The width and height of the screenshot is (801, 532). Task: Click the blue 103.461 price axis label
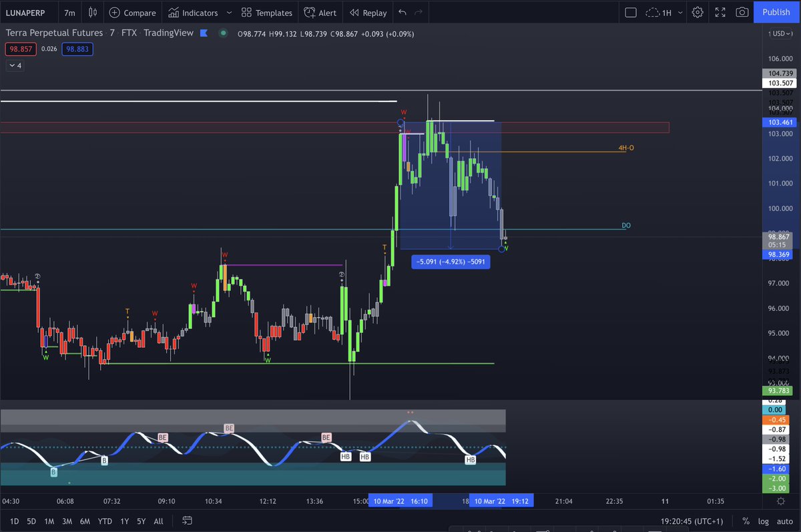tap(780, 122)
